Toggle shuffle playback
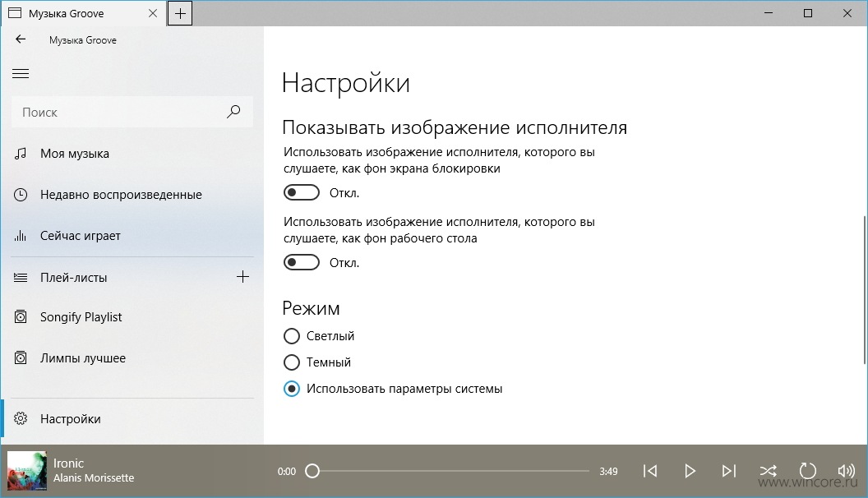Viewport: 868px width, 498px height. pos(769,471)
